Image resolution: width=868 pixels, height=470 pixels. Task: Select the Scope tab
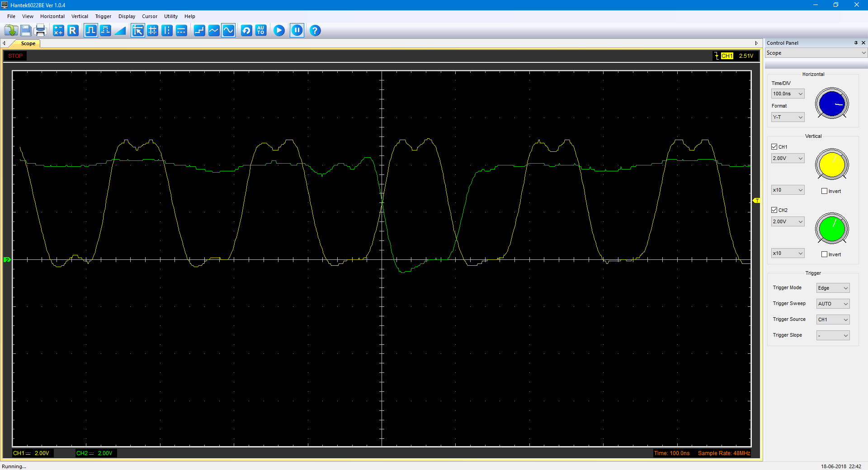pyautogui.click(x=28, y=44)
